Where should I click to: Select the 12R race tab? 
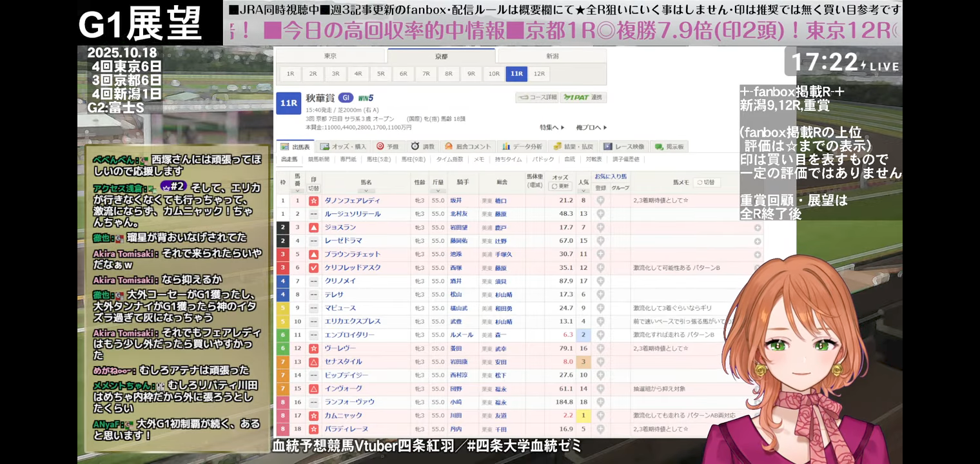[539, 74]
